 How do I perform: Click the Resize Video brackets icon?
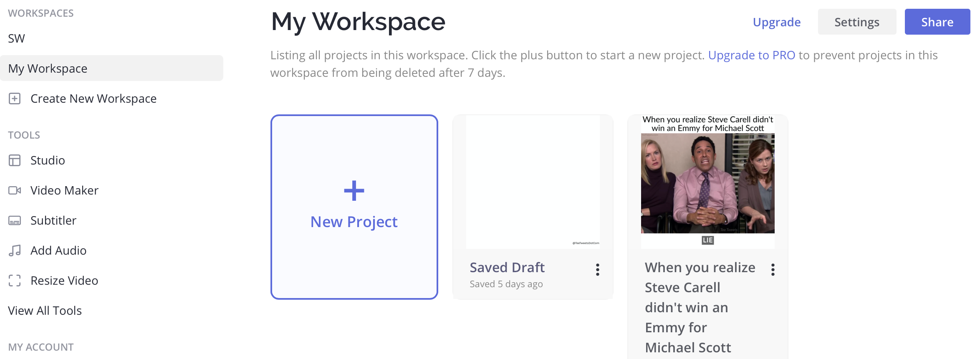click(x=15, y=281)
